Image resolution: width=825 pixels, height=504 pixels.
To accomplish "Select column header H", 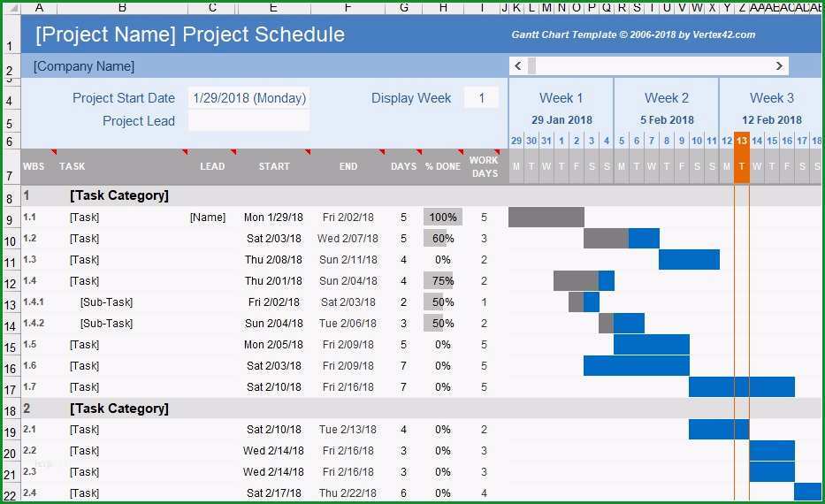I will pyautogui.click(x=443, y=7).
